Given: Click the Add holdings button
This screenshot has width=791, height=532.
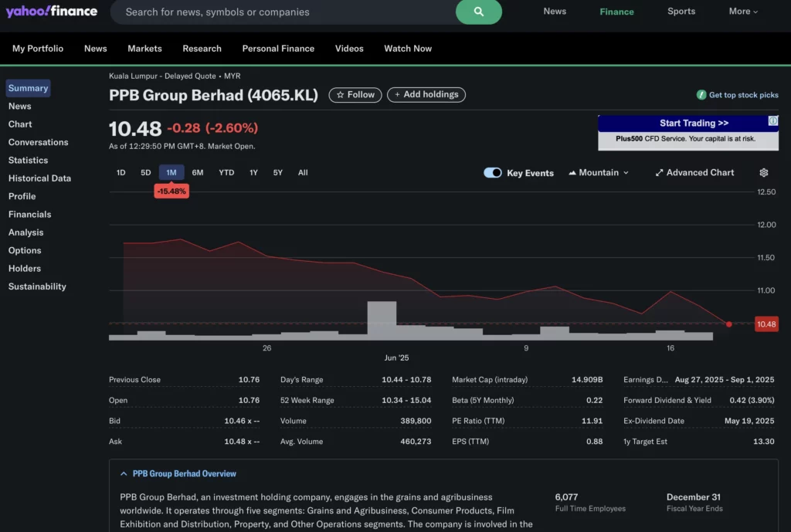Looking at the screenshot, I should tap(426, 95).
